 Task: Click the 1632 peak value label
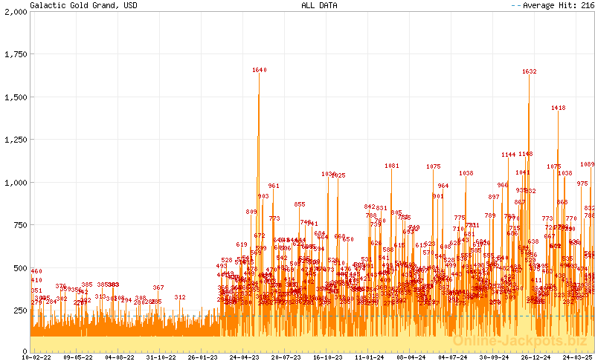530,72
